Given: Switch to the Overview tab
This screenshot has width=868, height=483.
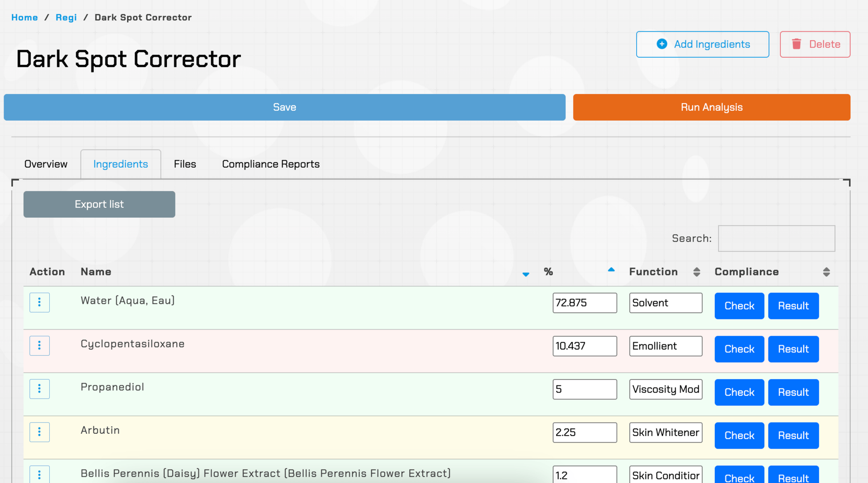Looking at the screenshot, I should click(46, 164).
